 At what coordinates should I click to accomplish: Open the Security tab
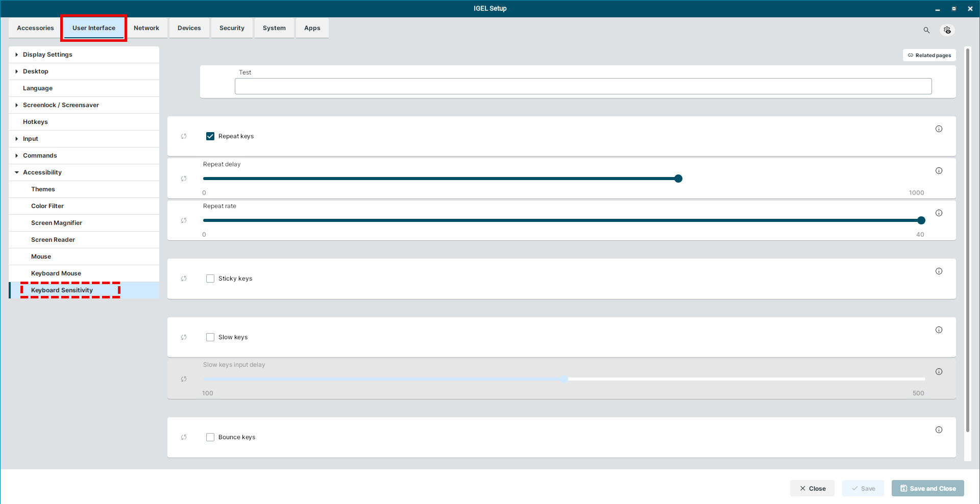[232, 28]
